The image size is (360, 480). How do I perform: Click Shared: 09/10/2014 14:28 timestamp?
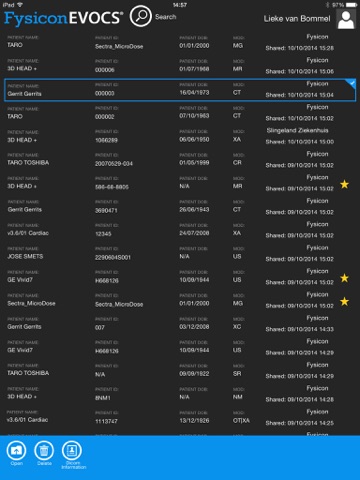coord(300,400)
